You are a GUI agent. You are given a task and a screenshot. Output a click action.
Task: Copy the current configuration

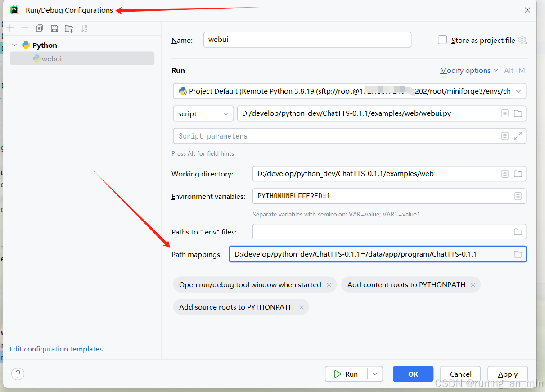pos(39,28)
